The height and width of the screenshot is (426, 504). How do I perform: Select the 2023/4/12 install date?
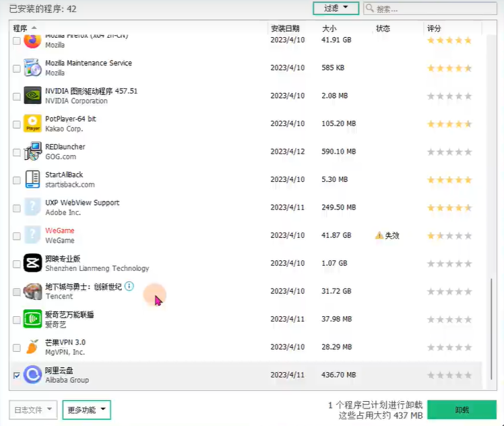point(287,152)
